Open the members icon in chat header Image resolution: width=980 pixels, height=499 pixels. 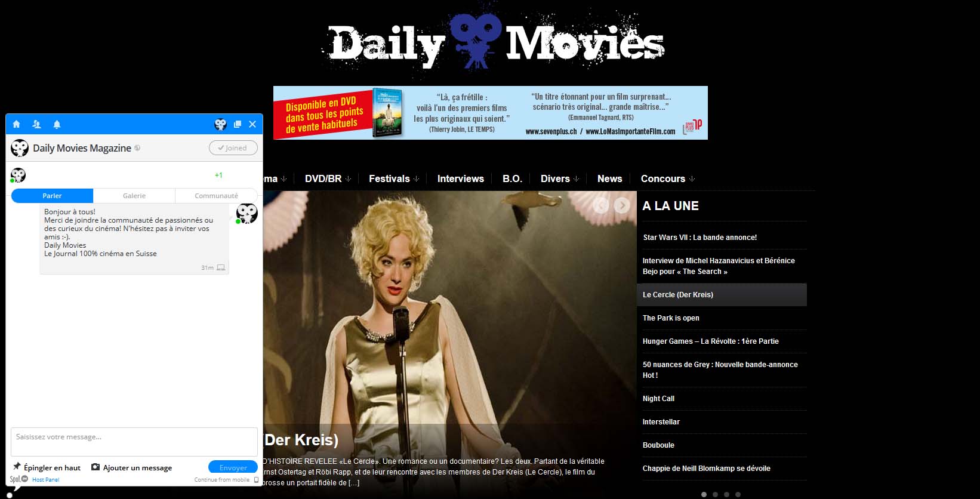click(x=36, y=124)
